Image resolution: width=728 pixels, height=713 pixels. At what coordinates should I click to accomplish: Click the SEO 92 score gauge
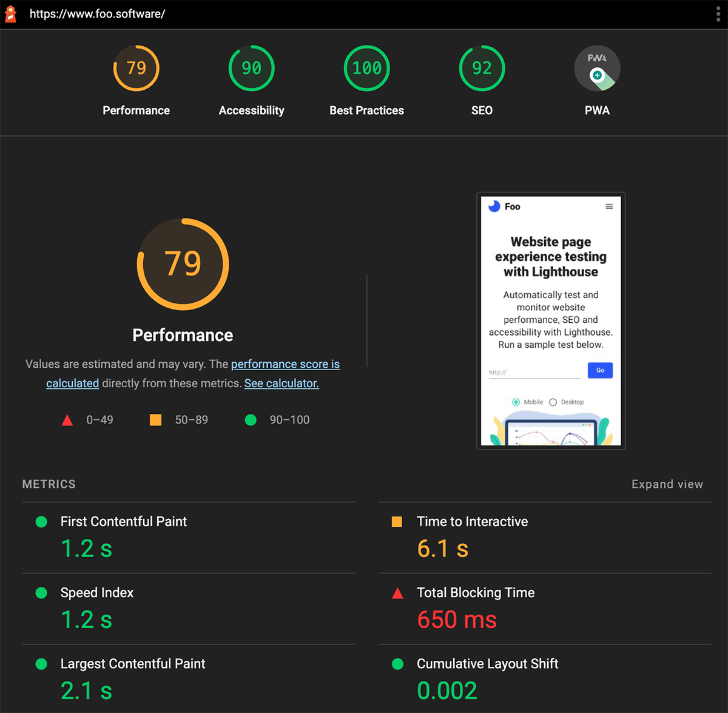(482, 68)
